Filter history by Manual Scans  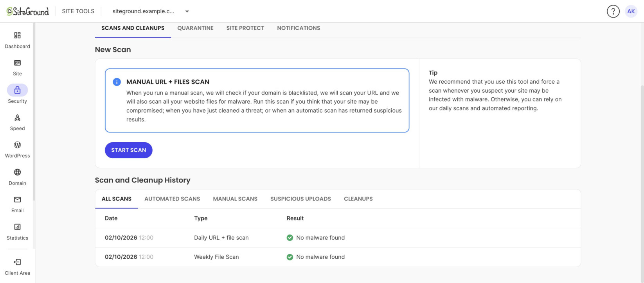click(235, 199)
